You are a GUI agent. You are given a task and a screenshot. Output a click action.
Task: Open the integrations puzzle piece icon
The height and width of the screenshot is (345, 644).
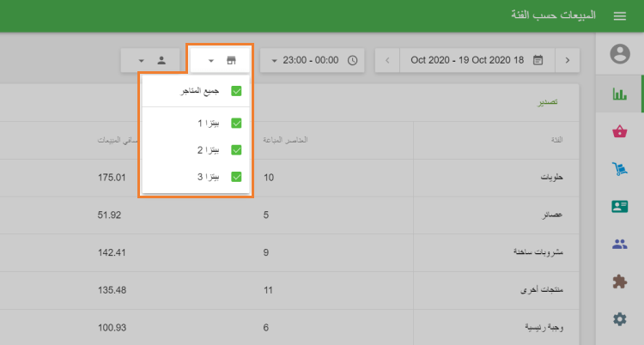[619, 281]
